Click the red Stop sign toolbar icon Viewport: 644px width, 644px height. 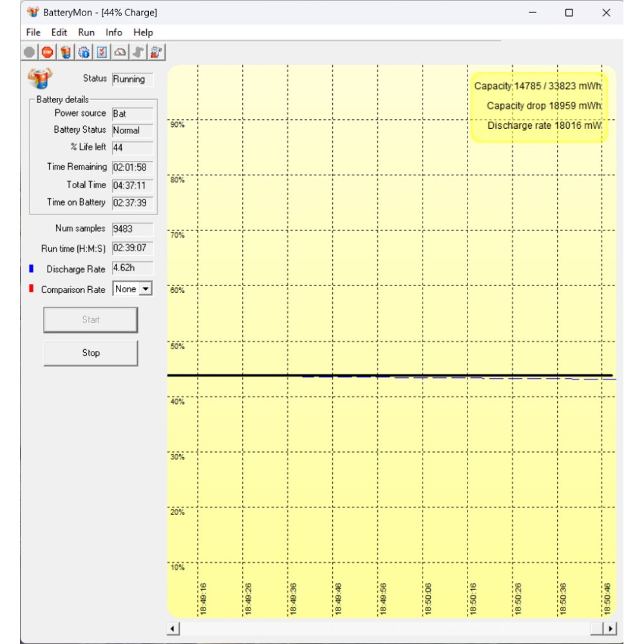(47, 52)
